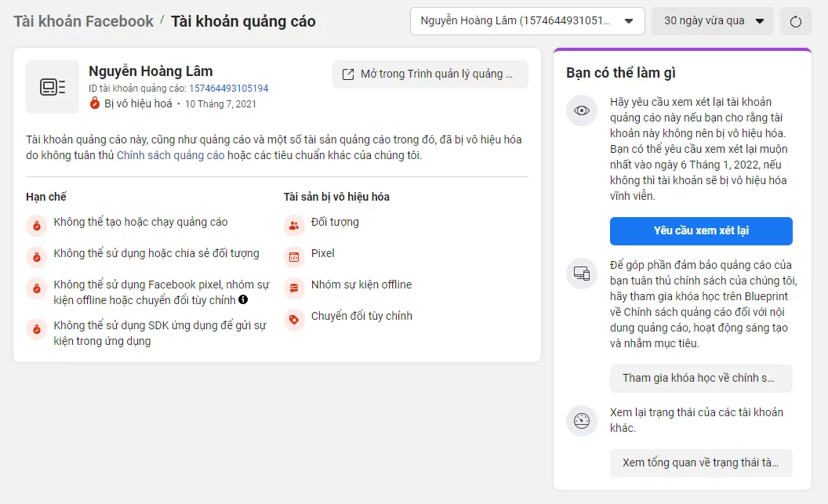Click the ad account avatar icon

53,87
